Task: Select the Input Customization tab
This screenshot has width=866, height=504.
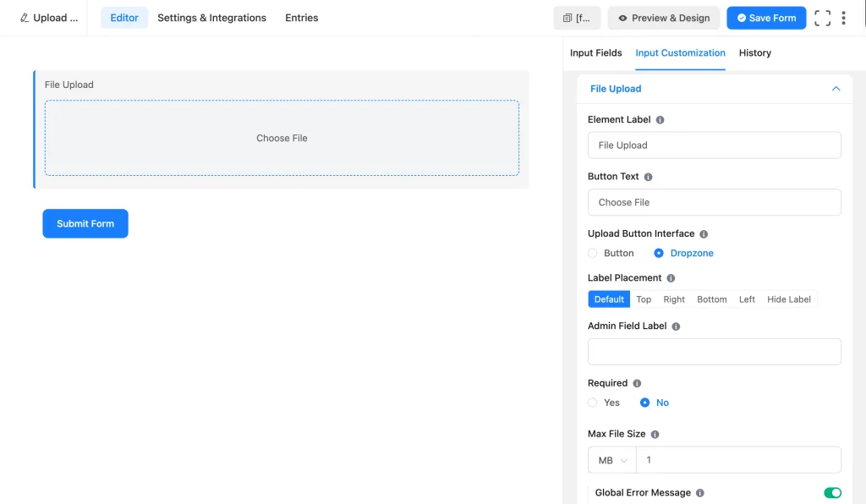Action: point(680,53)
